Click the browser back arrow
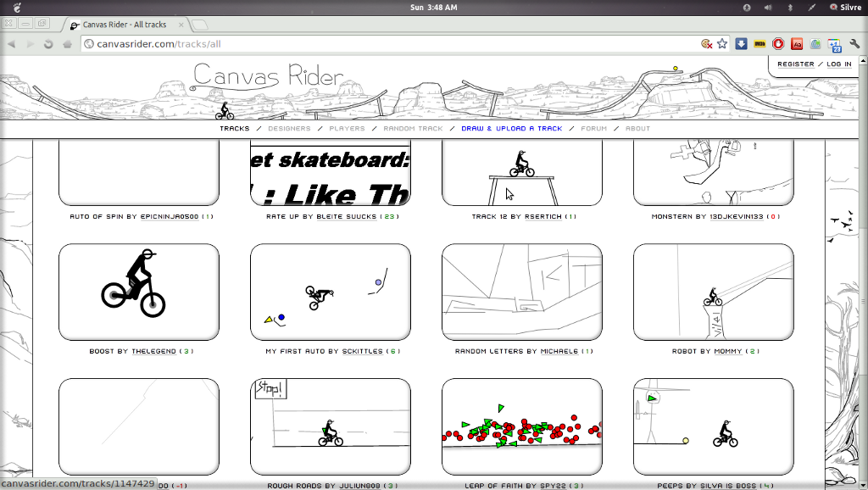868x490 pixels. 12,44
